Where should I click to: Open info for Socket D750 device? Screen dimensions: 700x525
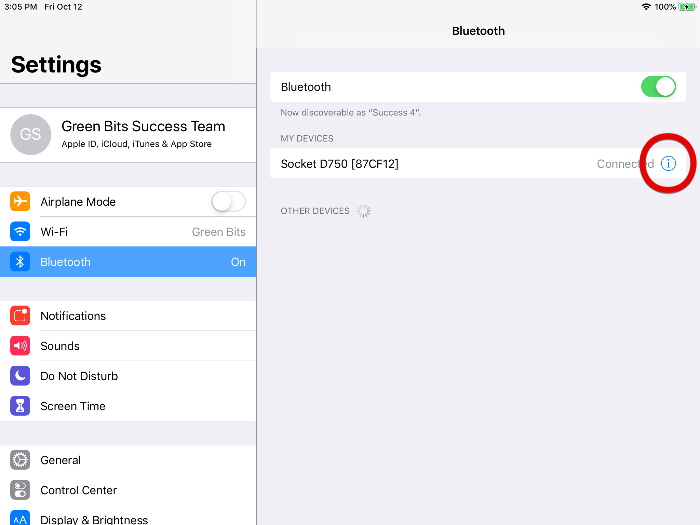[668, 163]
